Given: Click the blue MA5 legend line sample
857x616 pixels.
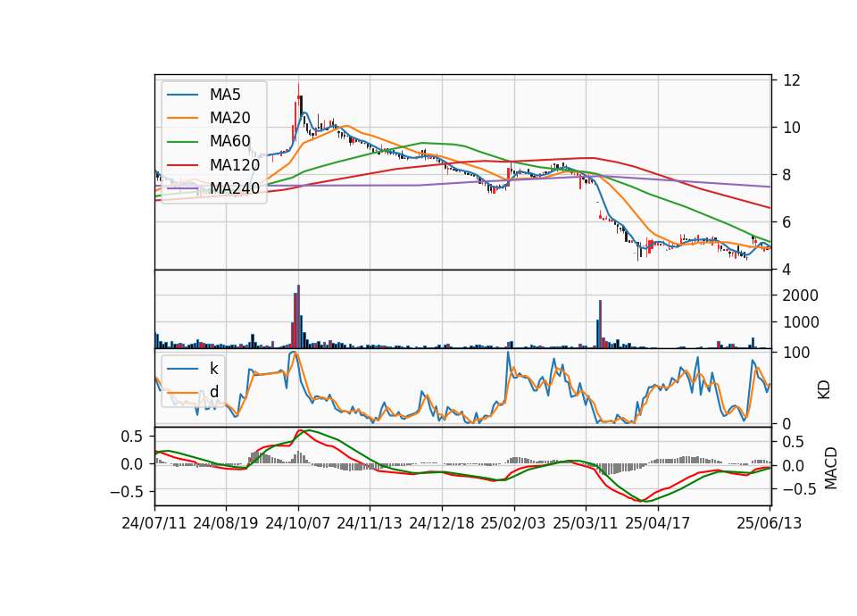Looking at the screenshot, I should pos(182,95).
